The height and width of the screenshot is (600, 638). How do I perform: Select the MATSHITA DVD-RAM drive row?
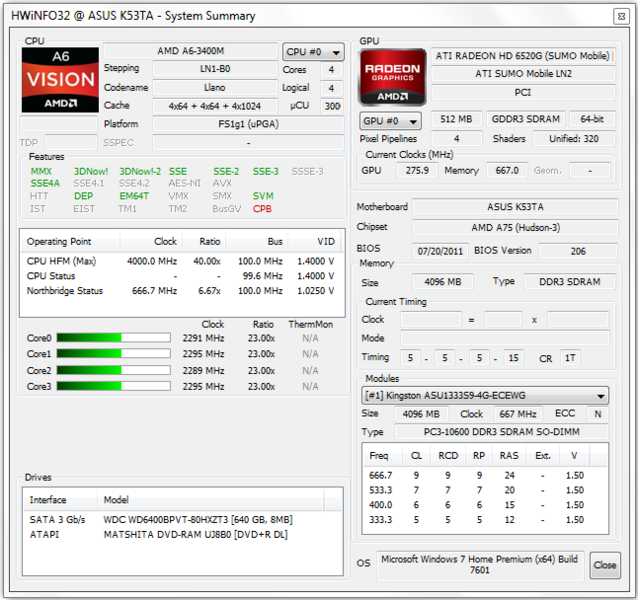182,534
